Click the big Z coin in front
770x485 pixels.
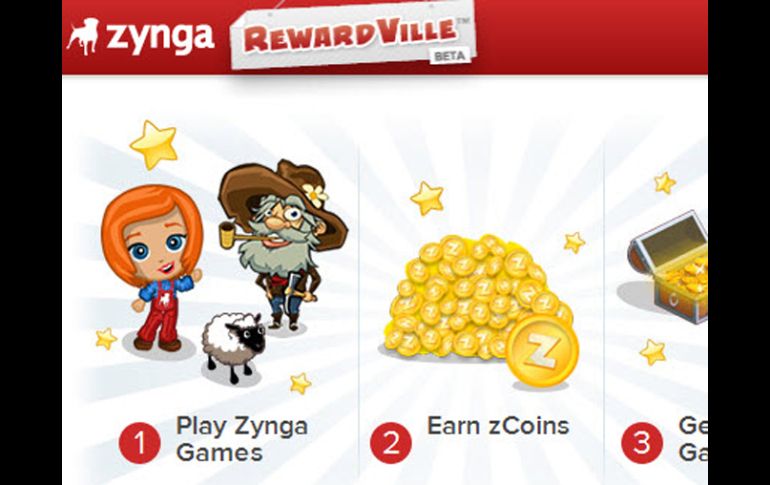coord(543,350)
